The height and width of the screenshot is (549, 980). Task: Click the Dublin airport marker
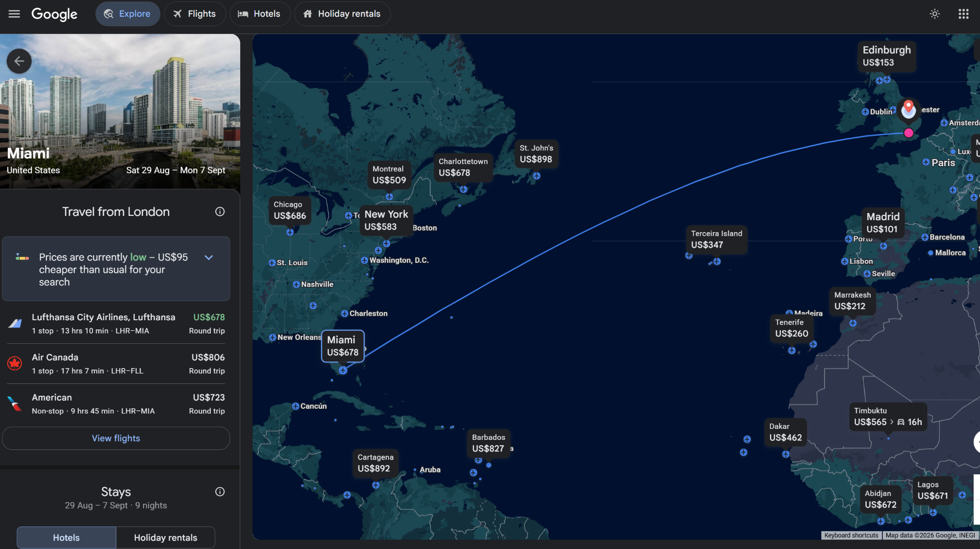coord(865,112)
